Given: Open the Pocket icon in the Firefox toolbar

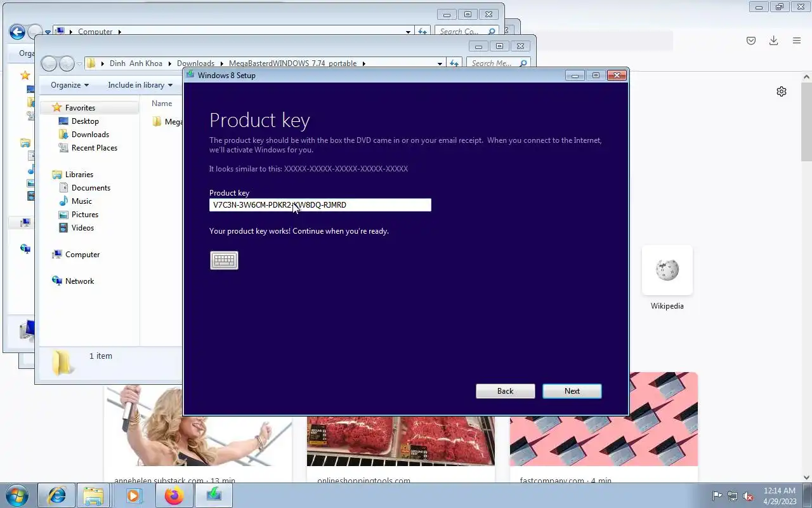Looking at the screenshot, I should [751, 41].
